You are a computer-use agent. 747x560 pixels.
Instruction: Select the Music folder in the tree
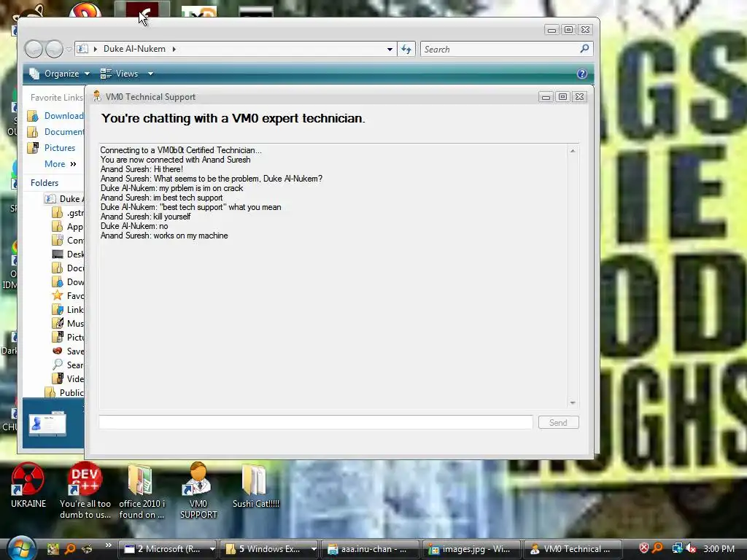68,323
